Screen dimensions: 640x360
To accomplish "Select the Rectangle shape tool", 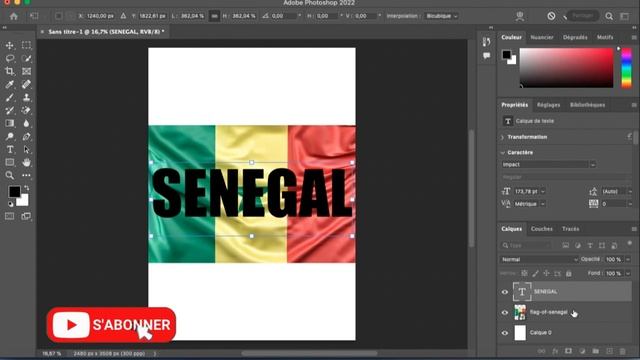I will click(x=10, y=162).
